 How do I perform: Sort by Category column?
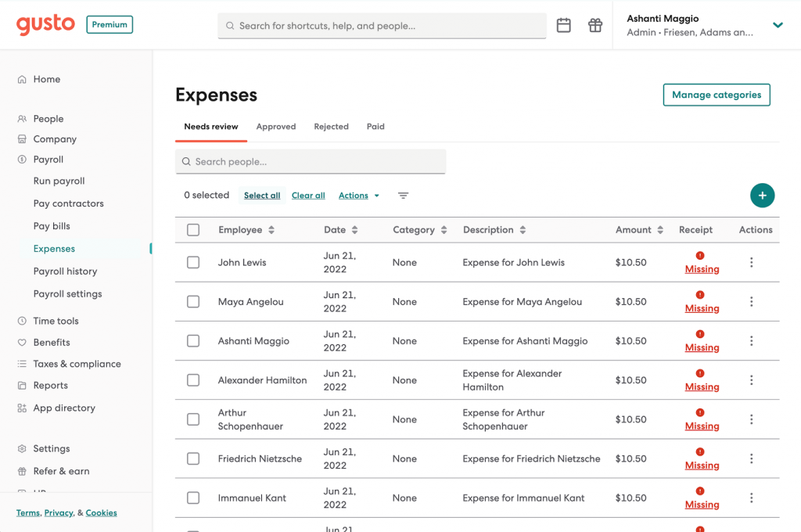[x=444, y=230]
